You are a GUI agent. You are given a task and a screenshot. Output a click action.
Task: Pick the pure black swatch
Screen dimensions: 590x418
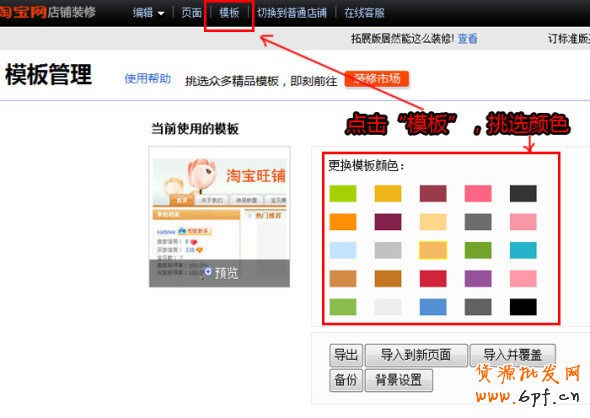[x=523, y=307]
